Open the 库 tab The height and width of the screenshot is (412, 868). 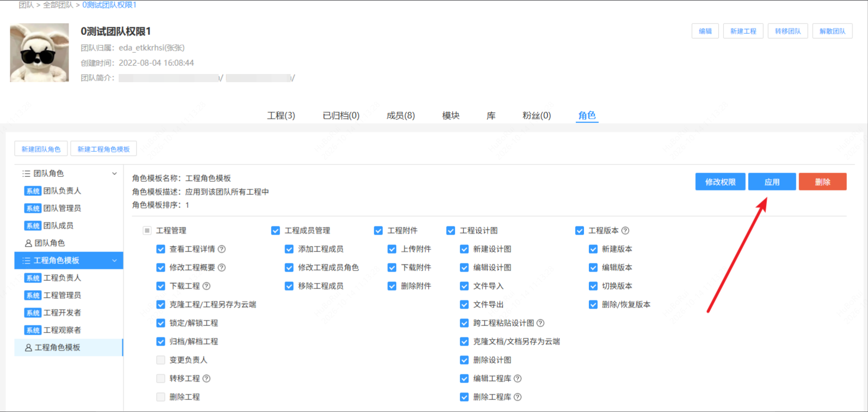point(491,115)
